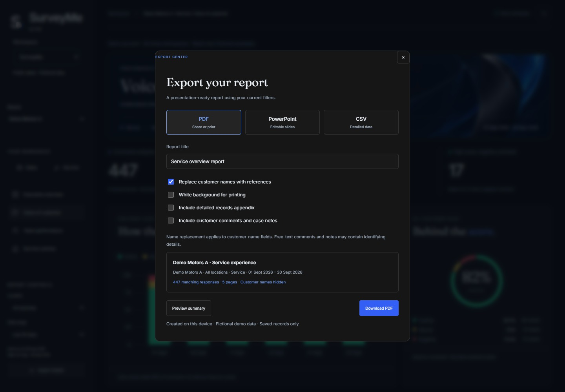
Task: Click the '447 matching responses' summary text
Action: 196,282
